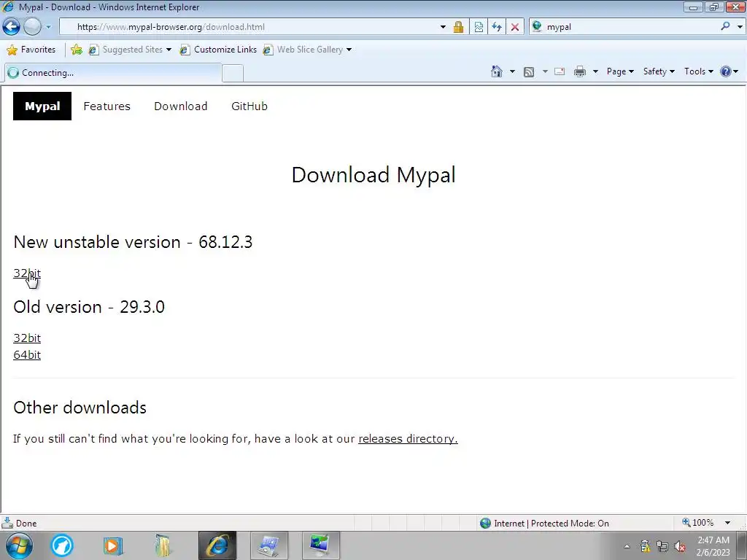Download 64bit of old version 29.3.0

(27, 355)
